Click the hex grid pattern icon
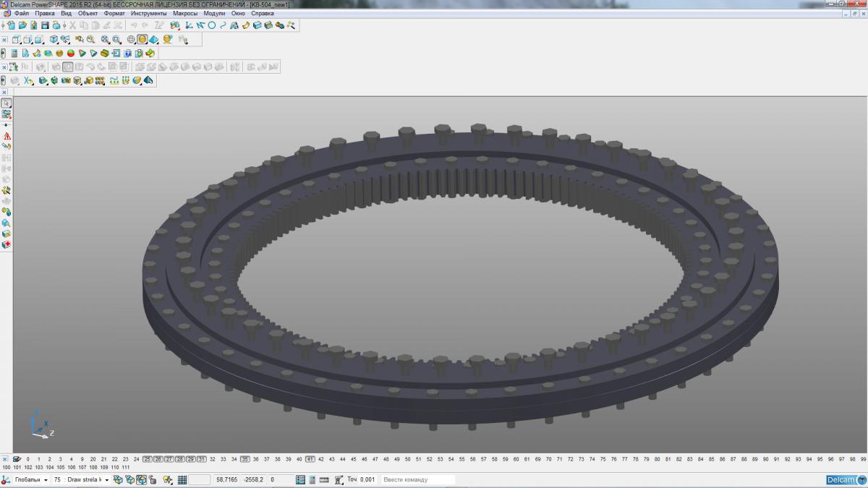The width and height of the screenshot is (868, 488). (99, 80)
